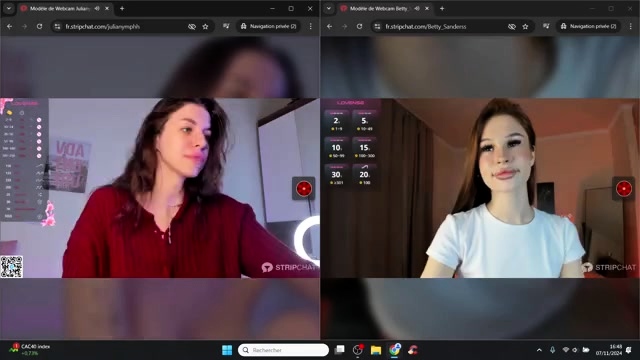
Task: Reload the left browser page
Action: [x=40, y=27]
